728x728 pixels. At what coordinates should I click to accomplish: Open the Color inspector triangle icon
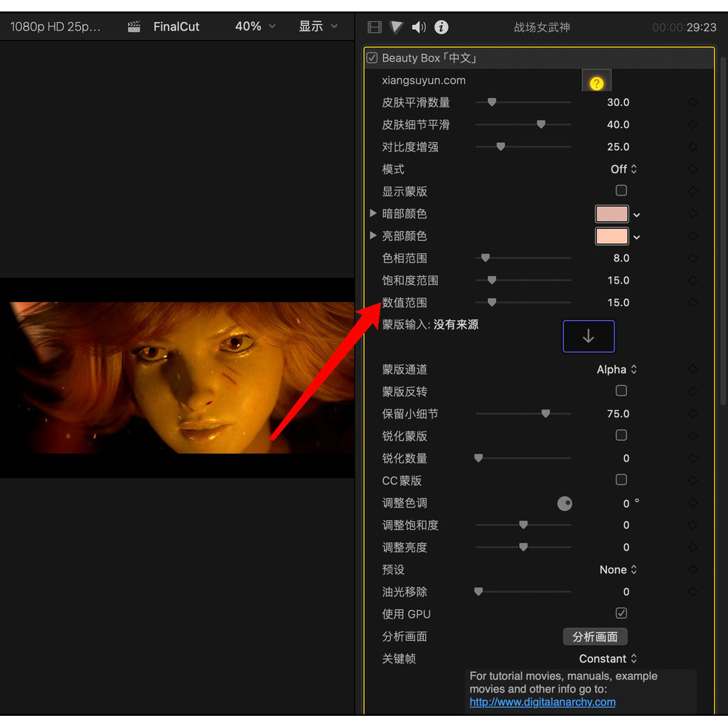(396, 27)
